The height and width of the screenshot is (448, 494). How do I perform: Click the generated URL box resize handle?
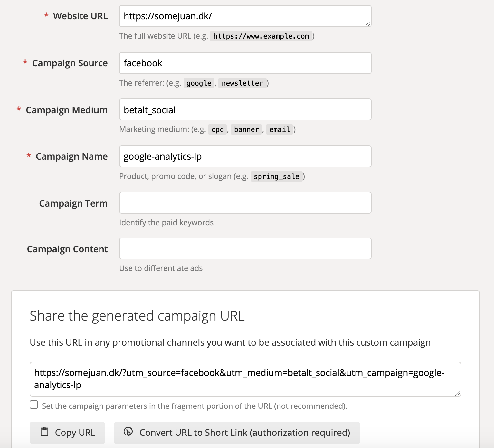tap(457, 393)
